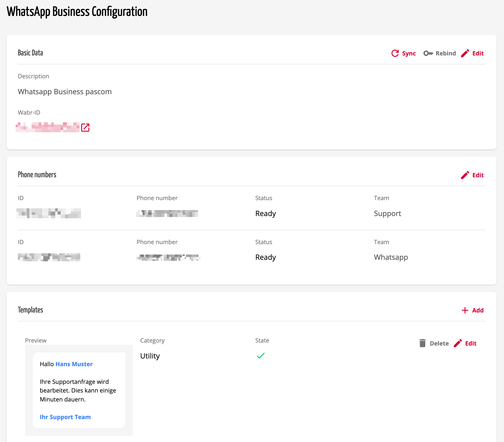This screenshot has width=504, height=442.
Task: Click the Sync refresh icon
Action: point(395,53)
